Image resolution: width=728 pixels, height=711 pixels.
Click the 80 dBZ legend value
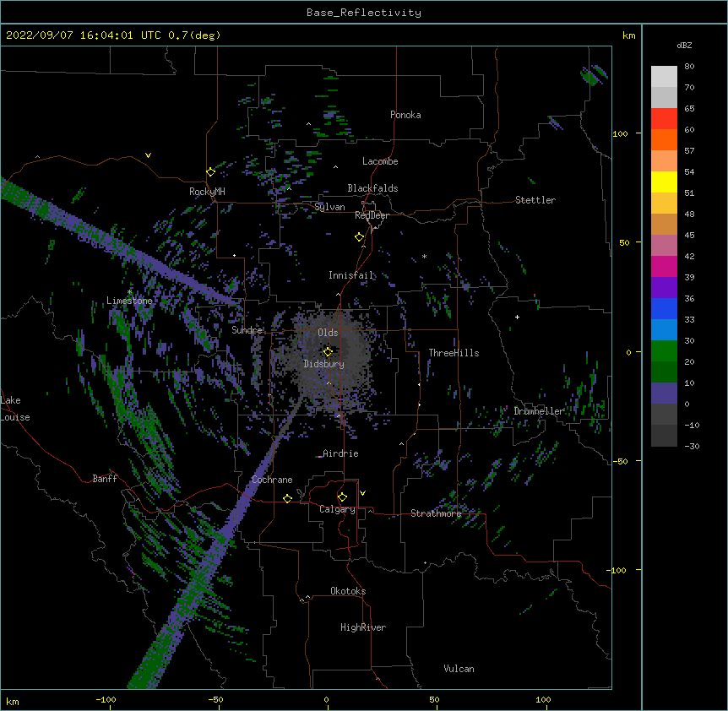689,66
